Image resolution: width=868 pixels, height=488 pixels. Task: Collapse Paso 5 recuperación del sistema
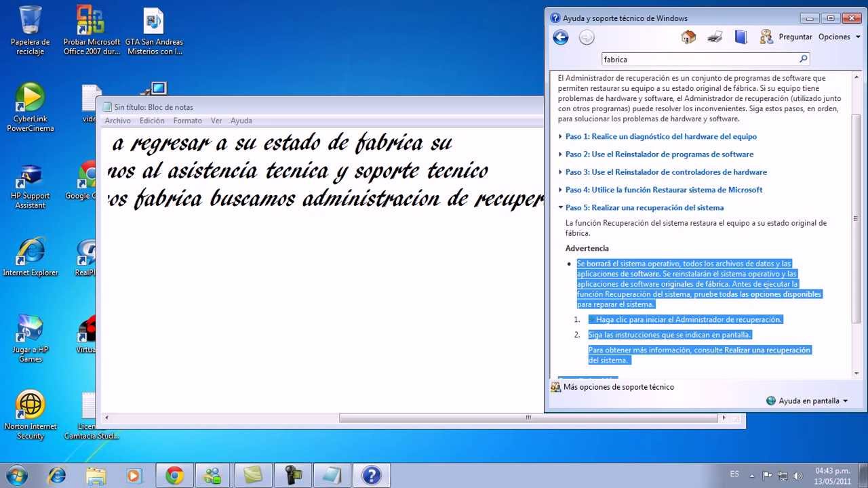tap(644, 207)
